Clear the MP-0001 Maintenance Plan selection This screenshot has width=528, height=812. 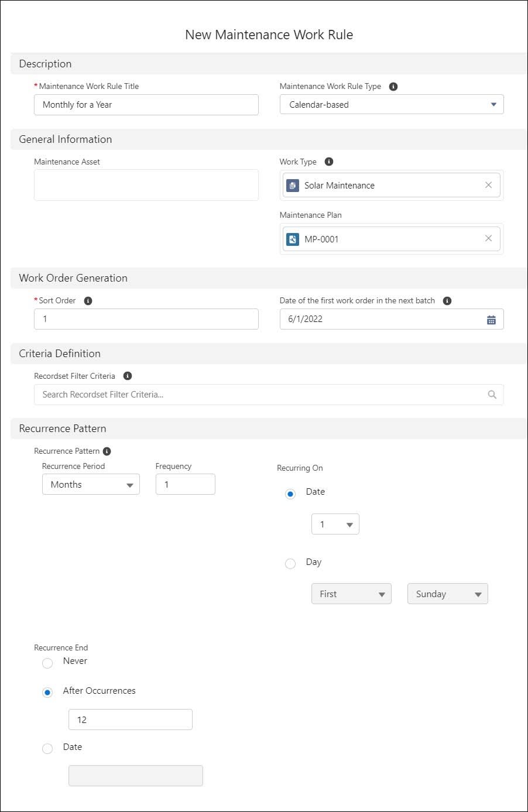tap(489, 238)
